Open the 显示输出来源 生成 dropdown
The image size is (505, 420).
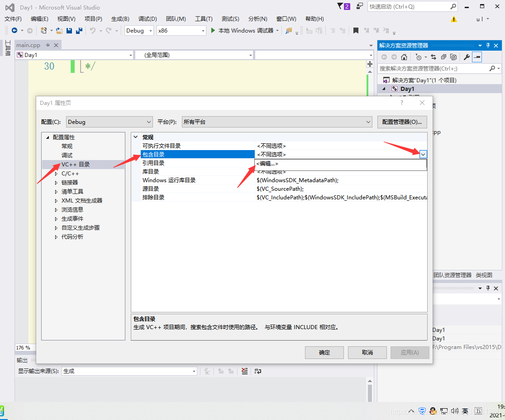129,371
